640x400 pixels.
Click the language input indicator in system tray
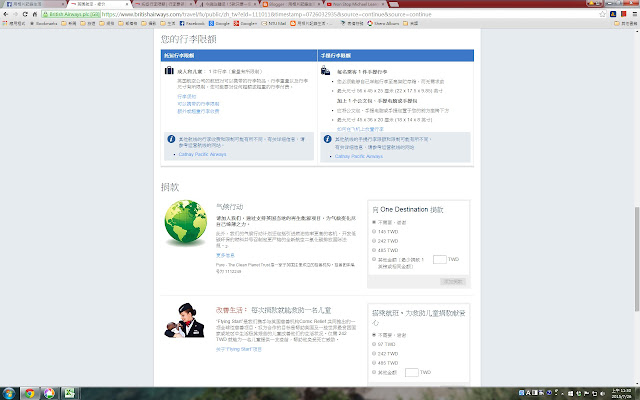(x=528, y=393)
